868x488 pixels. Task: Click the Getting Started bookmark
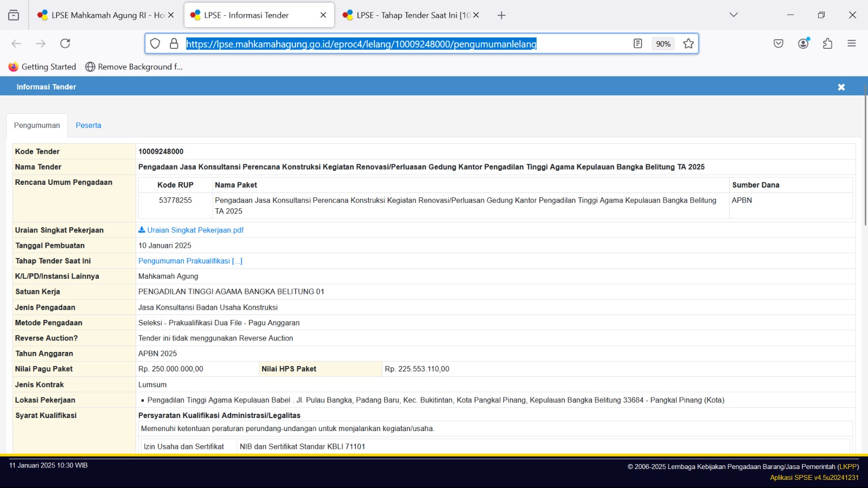point(42,67)
